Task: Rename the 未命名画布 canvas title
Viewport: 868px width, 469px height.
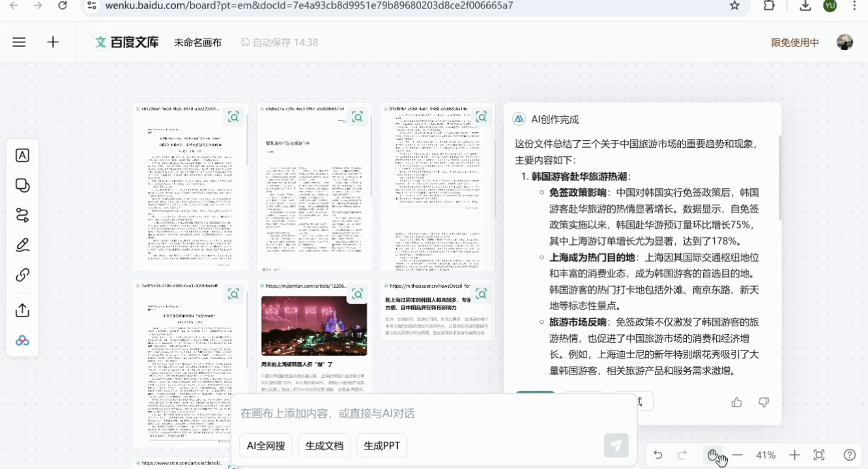Action: point(197,42)
